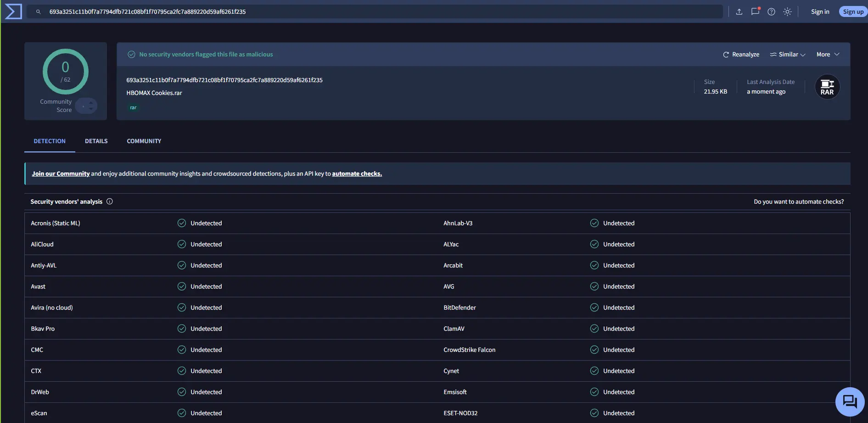Viewport: 868px width, 423px height.
Task: Open the upload file icon
Action: tap(739, 12)
